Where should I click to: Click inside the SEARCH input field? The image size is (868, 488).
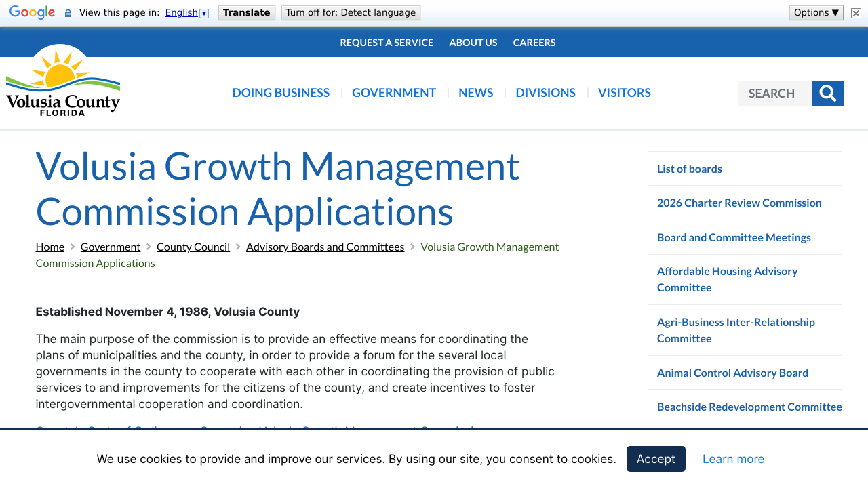(773, 93)
